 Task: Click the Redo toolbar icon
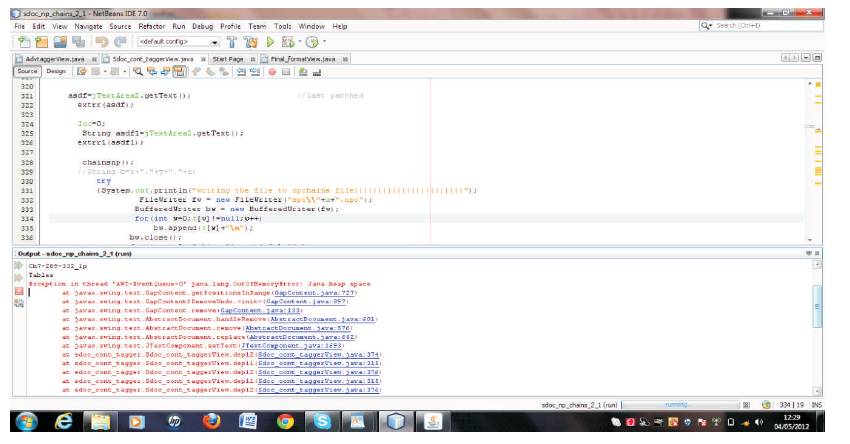pos(120,42)
